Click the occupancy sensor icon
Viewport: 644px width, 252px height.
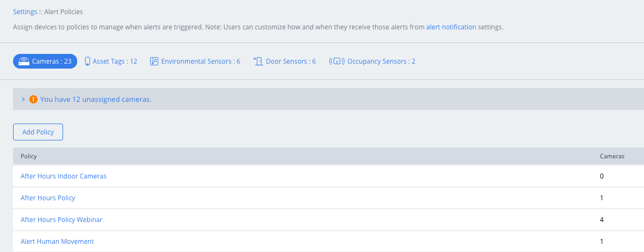[337, 62]
